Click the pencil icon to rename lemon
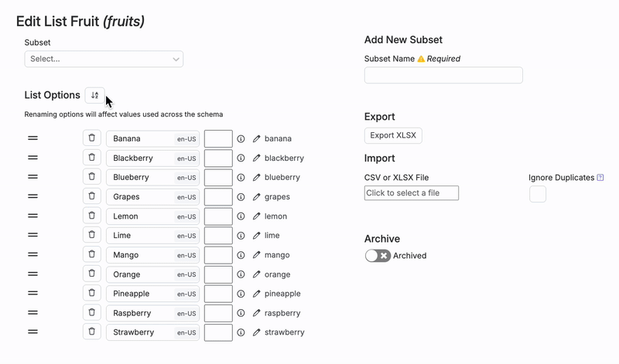Screen dimensions: 619x364 257,216
